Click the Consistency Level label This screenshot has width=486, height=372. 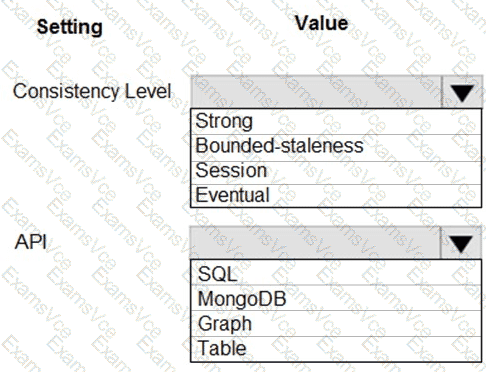click(x=92, y=91)
